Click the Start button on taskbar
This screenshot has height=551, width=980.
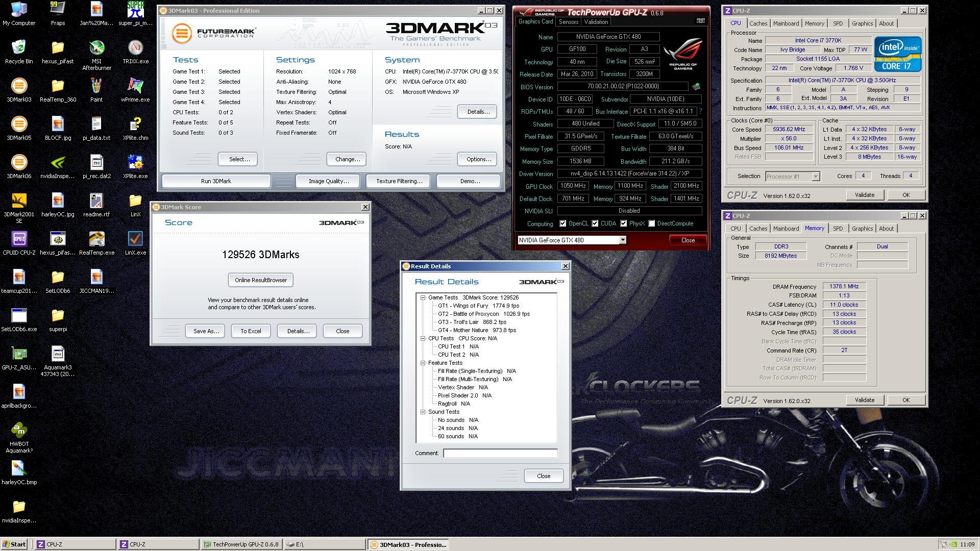[14, 544]
